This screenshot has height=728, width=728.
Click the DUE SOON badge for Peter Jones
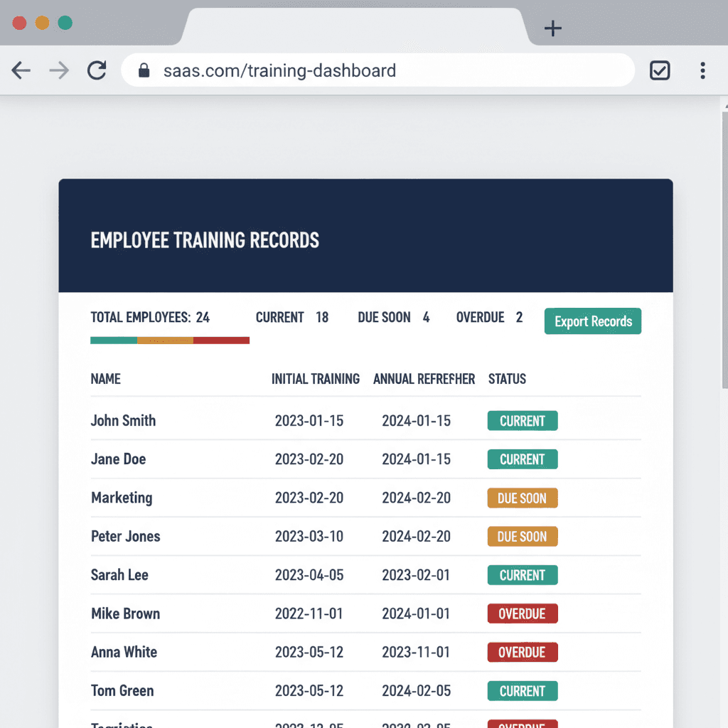(523, 536)
